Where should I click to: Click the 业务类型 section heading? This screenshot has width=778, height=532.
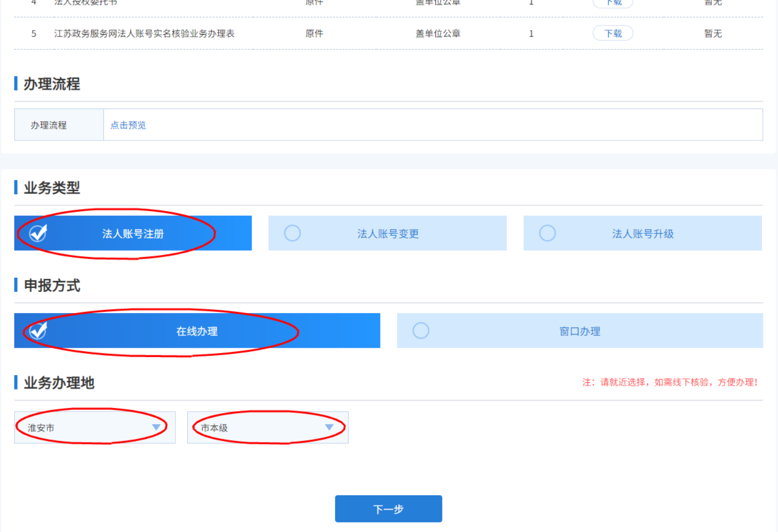click(x=52, y=188)
